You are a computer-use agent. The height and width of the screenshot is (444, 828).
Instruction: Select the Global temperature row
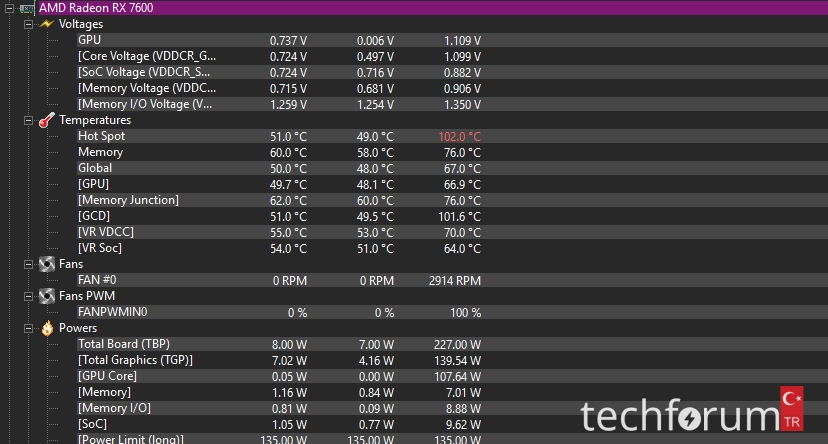click(452, 168)
